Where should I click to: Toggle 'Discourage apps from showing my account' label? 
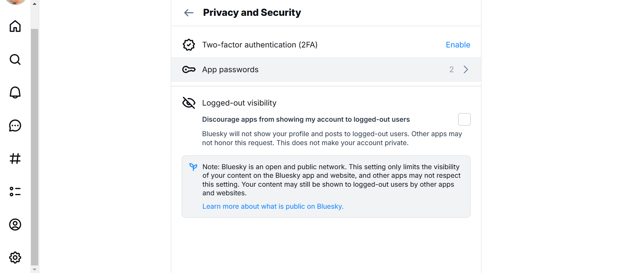pos(305,119)
